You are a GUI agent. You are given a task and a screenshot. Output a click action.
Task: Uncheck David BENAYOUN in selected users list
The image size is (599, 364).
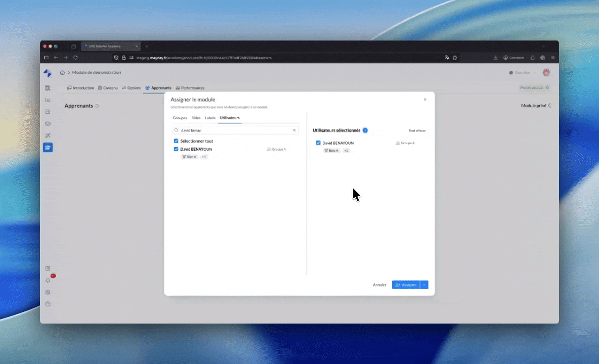pos(318,143)
